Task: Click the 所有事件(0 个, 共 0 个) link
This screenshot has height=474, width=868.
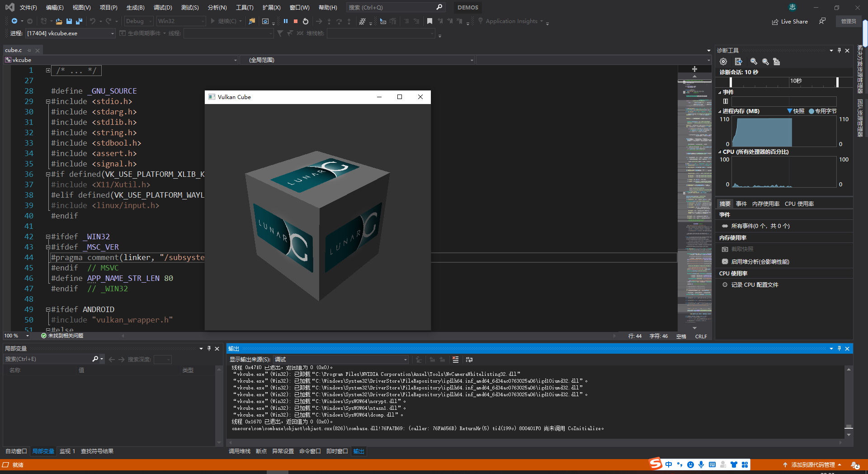Action: (x=760, y=226)
